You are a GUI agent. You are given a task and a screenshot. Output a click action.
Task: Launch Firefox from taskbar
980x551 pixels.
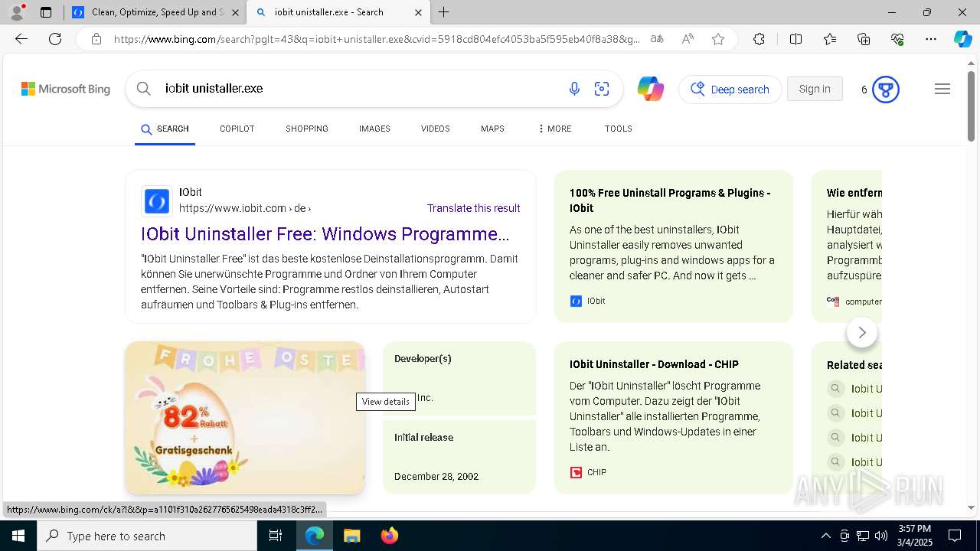[x=390, y=536]
